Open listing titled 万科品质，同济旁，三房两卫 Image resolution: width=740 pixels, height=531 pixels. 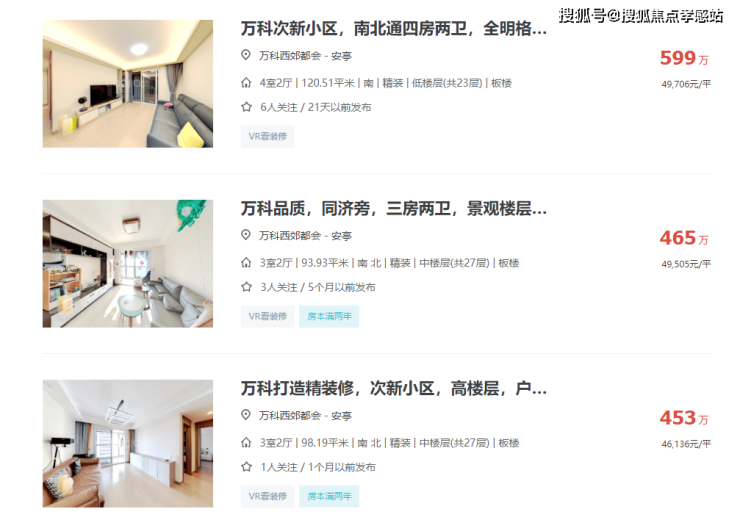394,209
